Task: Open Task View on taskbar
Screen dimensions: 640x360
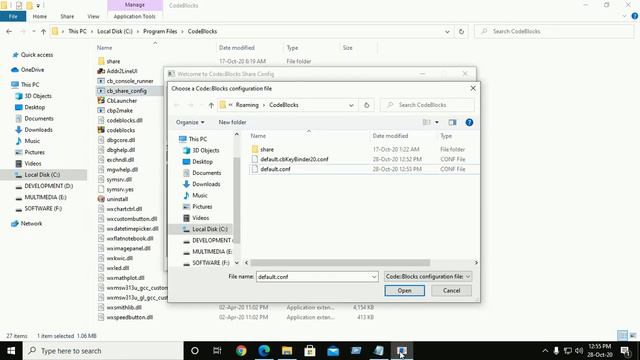Action: click(217, 351)
